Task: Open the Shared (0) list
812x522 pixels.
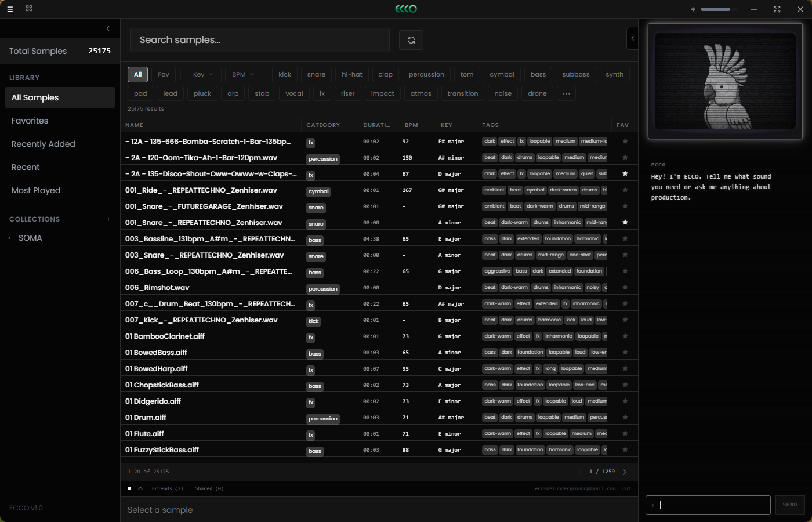Action: pyautogui.click(x=209, y=488)
